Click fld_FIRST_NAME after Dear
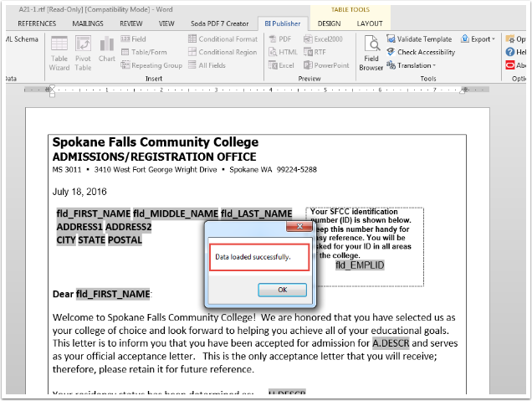 (113, 294)
